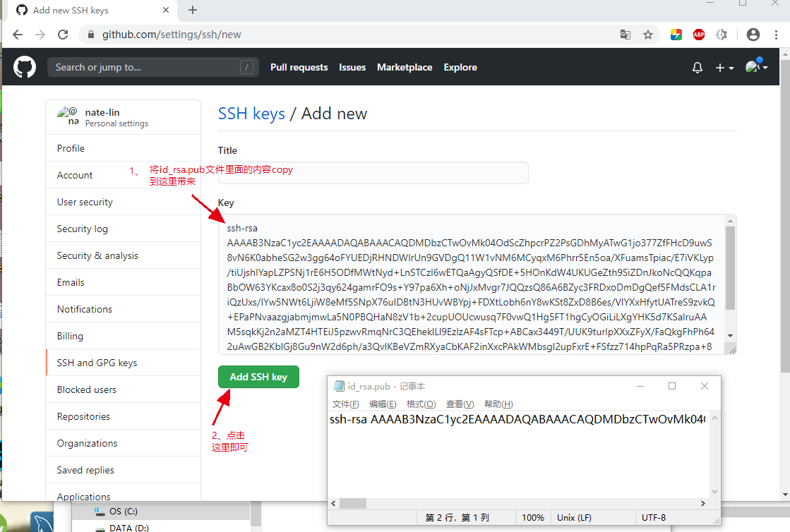Open Notepad 编辑(E) menu
790x532 pixels.
coord(383,404)
